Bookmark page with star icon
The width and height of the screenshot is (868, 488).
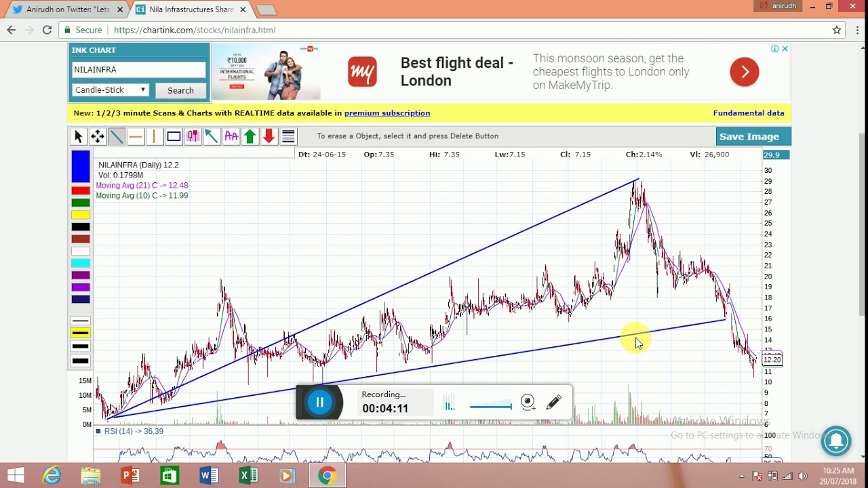point(837,30)
